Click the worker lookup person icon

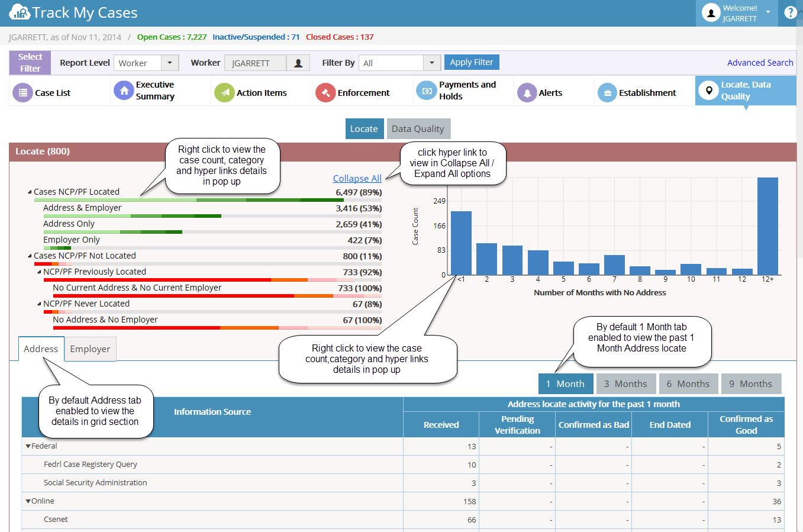(x=298, y=63)
